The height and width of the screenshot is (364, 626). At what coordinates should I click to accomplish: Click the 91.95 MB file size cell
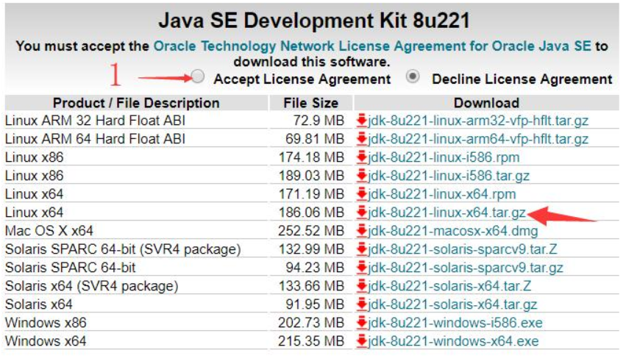(x=315, y=304)
